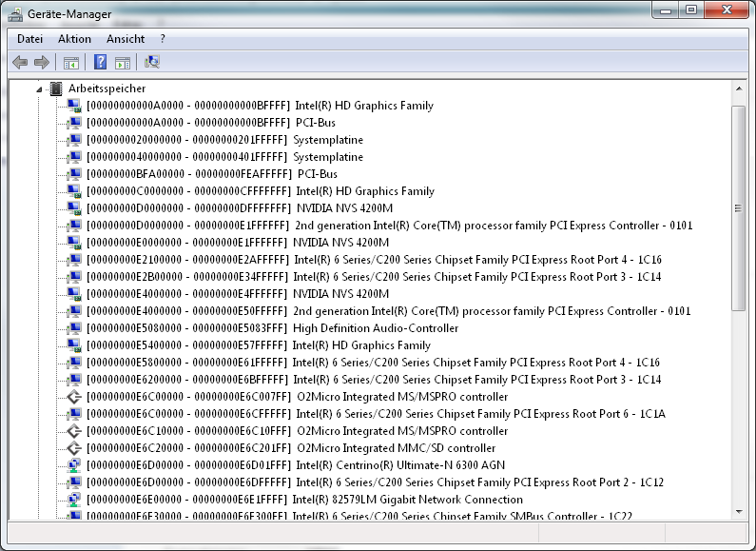
Task: Click the icon beside High Definition Audio-Controller
Action: pyautogui.click(x=74, y=328)
